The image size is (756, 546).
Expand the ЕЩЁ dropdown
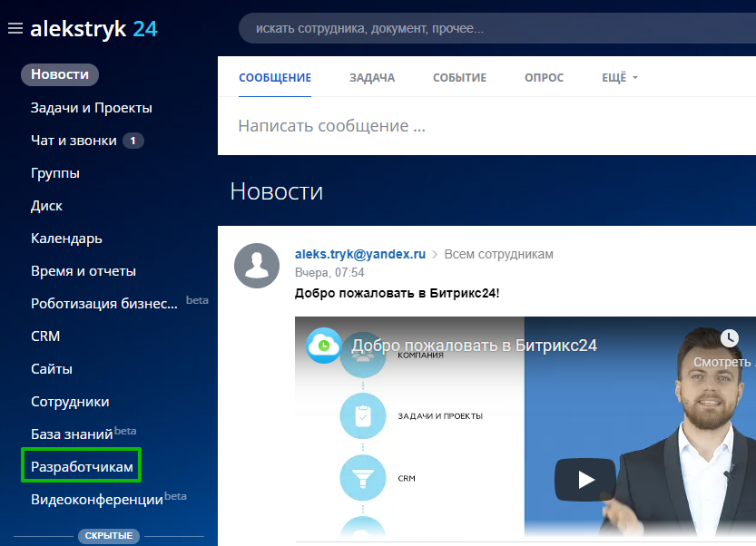coord(620,78)
